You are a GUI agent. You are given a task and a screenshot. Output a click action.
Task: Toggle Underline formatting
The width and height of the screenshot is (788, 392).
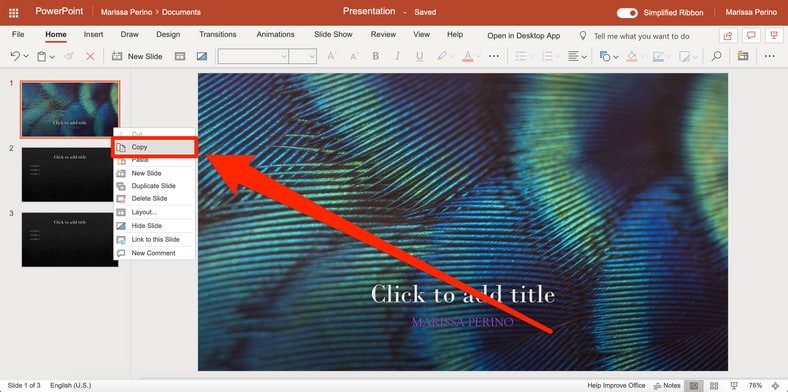point(420,56)
